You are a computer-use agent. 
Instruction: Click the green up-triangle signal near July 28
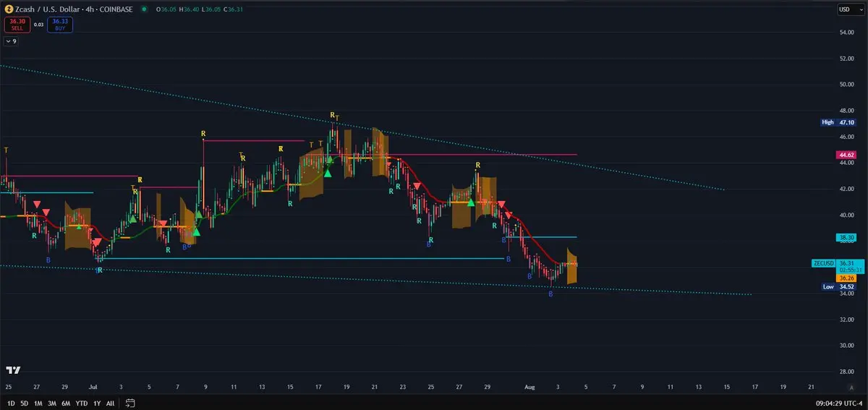click(471, 202)
